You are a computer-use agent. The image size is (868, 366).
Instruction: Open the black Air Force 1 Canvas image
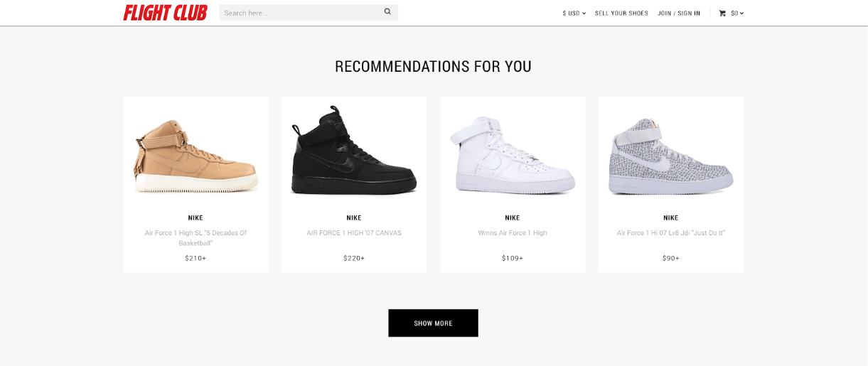(354, 150)
